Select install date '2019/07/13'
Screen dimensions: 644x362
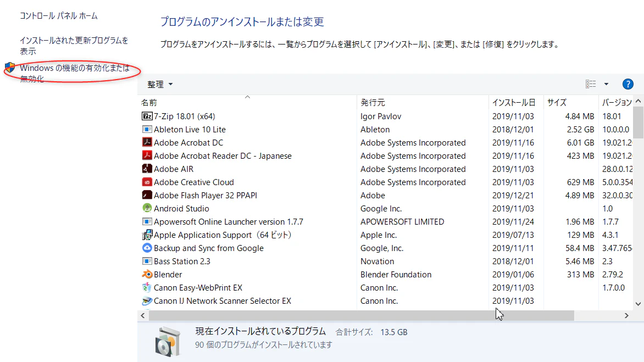(513, 235)
